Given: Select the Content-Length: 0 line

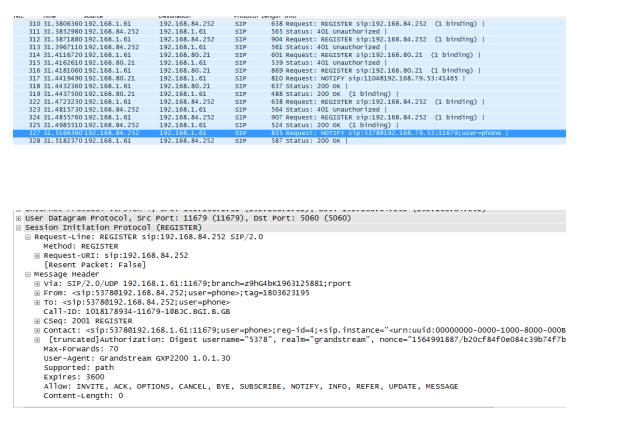Looking at the screenshot, I should coord(83,396).
